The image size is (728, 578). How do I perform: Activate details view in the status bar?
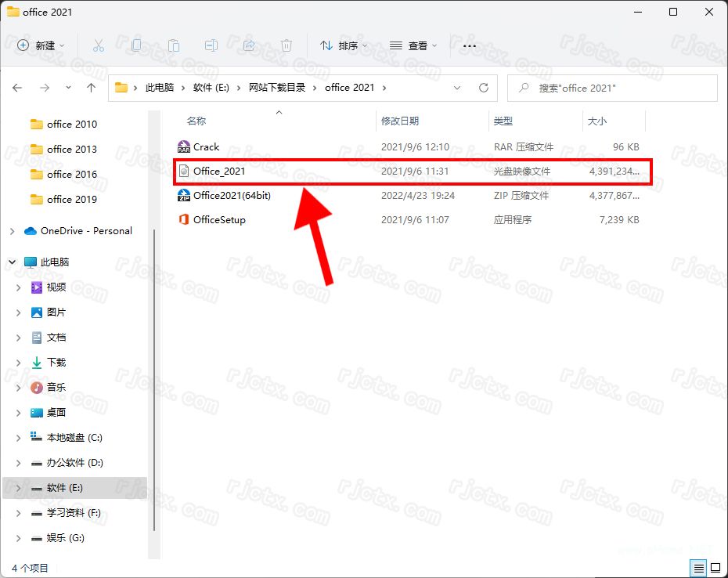(699, 568)
